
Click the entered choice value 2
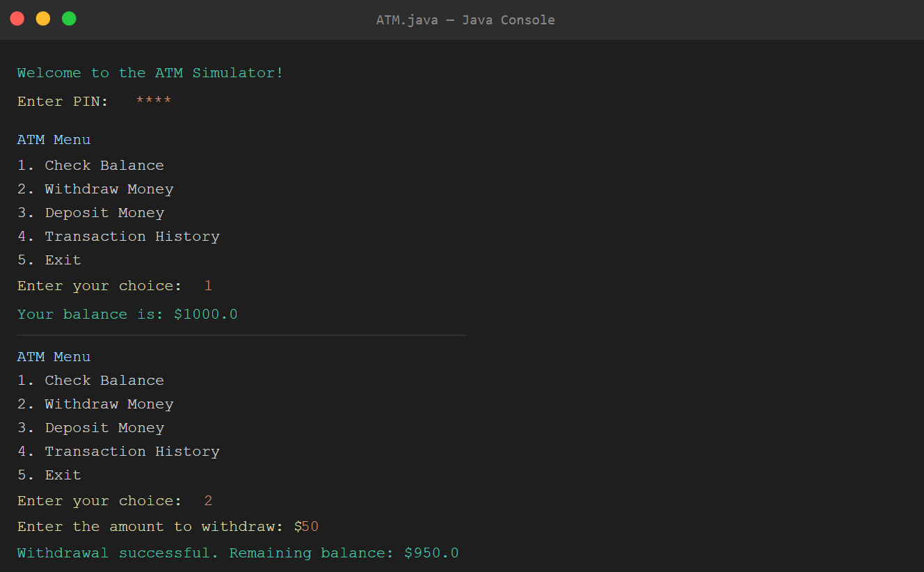click(x=208, y=501)
